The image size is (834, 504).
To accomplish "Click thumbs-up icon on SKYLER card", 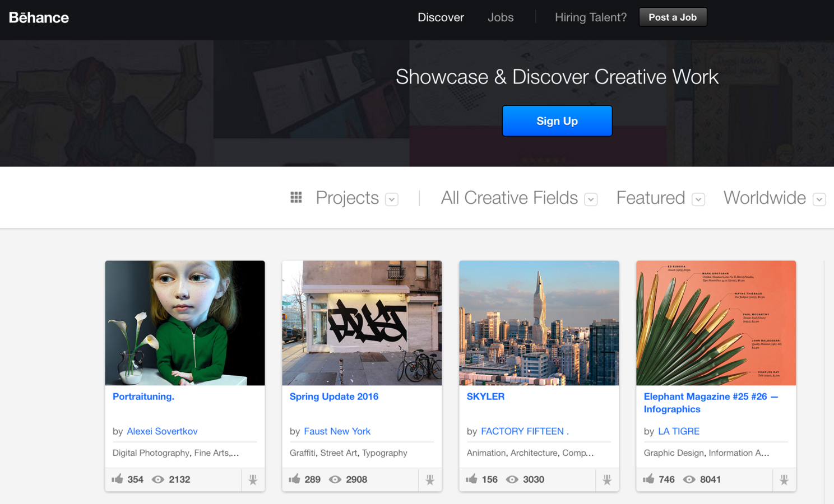I will tap(471, 479).
